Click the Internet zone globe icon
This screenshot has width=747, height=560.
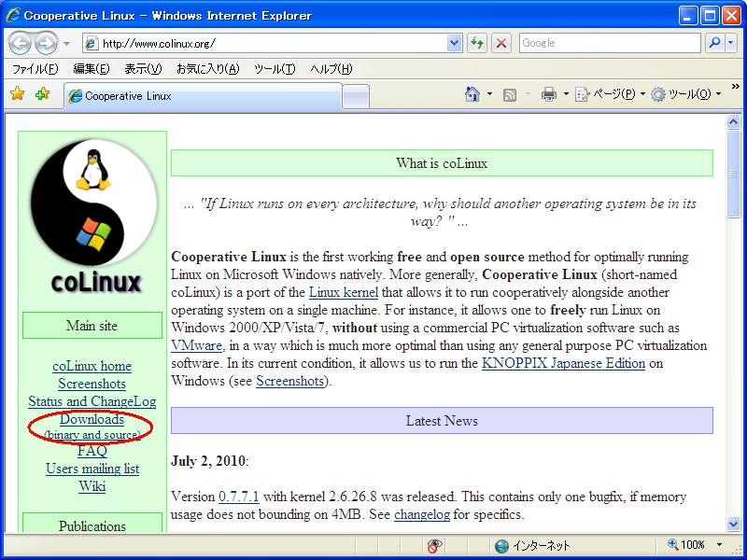pyautogui.click(x=501, y=546)
